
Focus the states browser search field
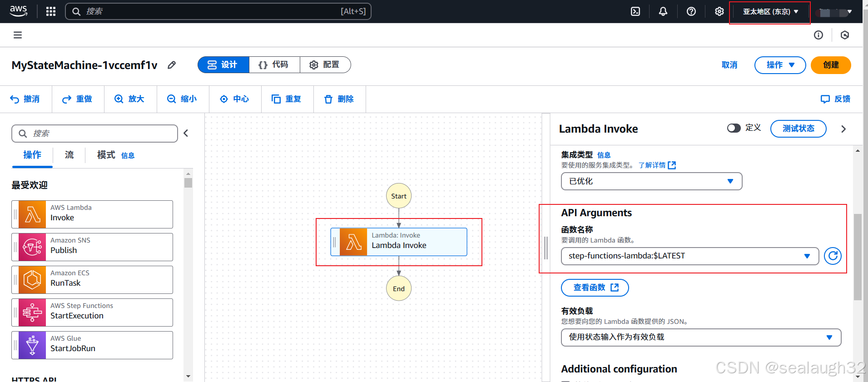(94, 134)
